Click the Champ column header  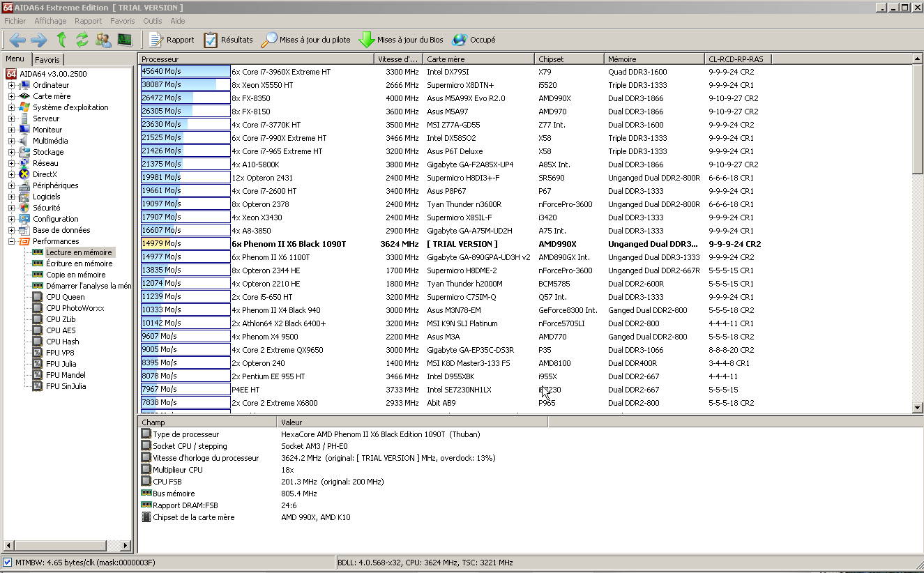[208, 422]
